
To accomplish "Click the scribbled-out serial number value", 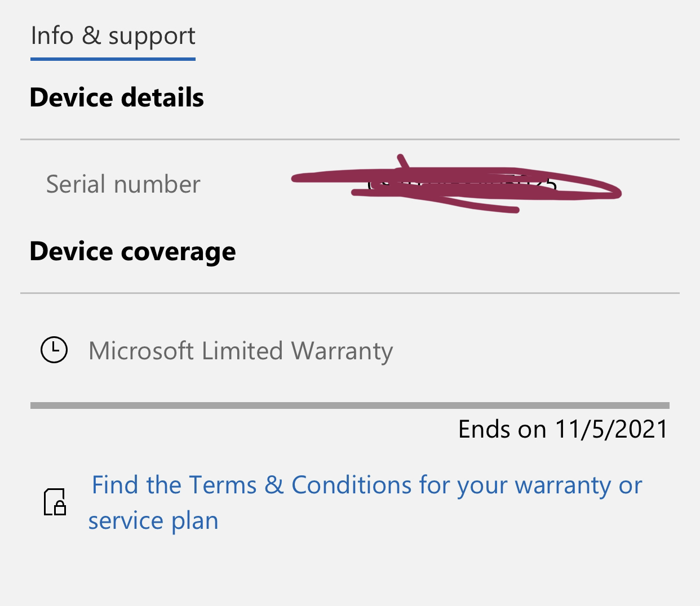I will click(457, 186).
